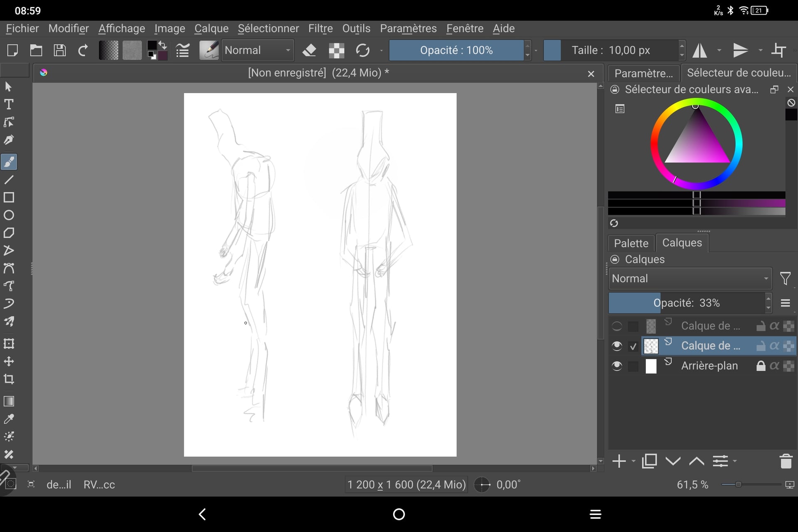Screen dimensions: 798x532
Task: Move layer up in the stack
Action: pos(697,461)
